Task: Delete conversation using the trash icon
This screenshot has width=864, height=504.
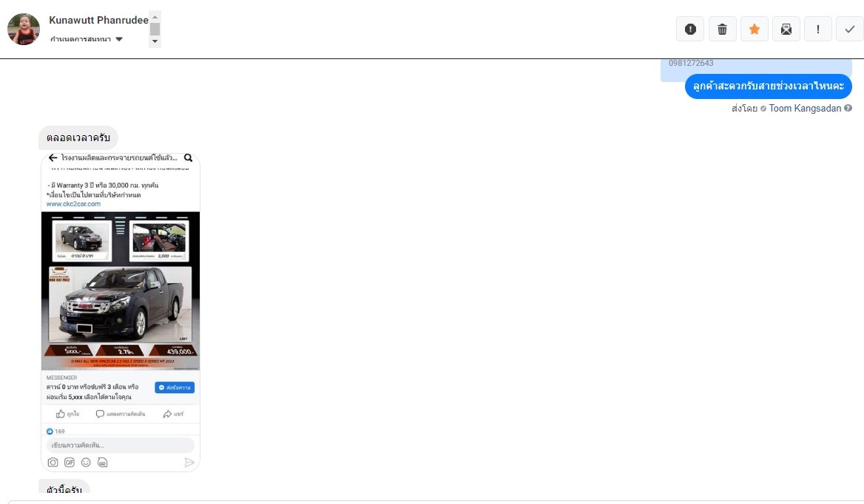Action: [x=722, y=29]
